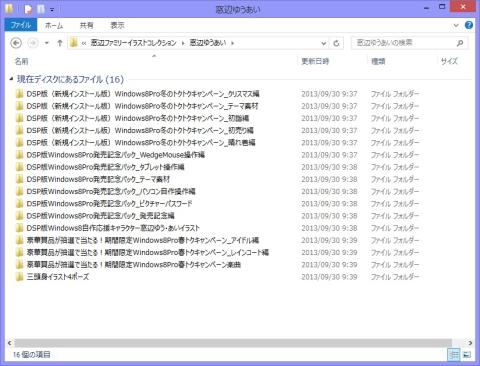Click the « chevron at the address path start
Viewport: 480px width, 366px height.
[84, 43]
